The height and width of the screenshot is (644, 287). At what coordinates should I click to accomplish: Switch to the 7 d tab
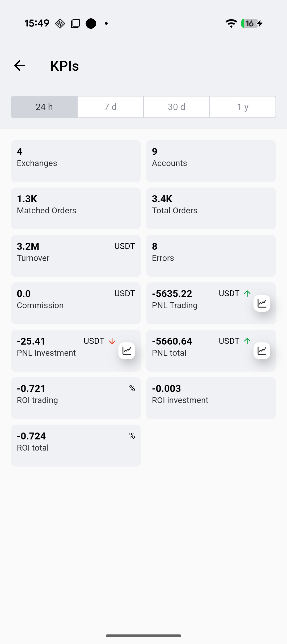(x=110, y=107)
